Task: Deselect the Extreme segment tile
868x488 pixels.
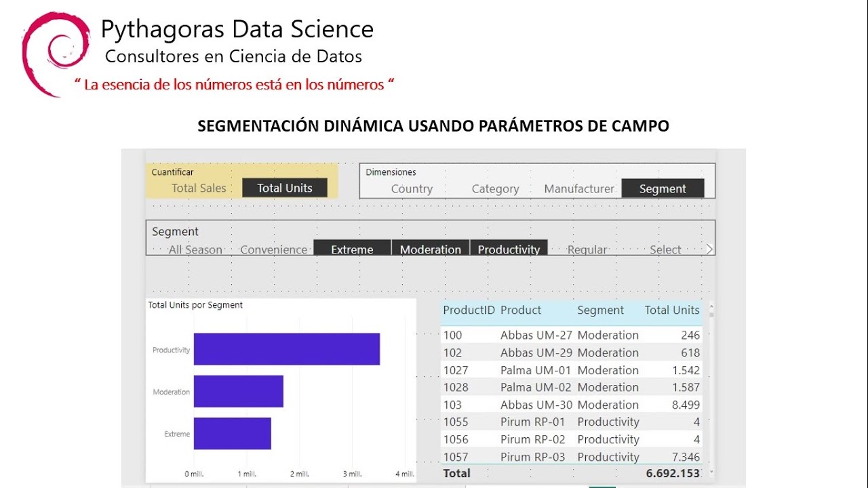Action: (352, 248)
